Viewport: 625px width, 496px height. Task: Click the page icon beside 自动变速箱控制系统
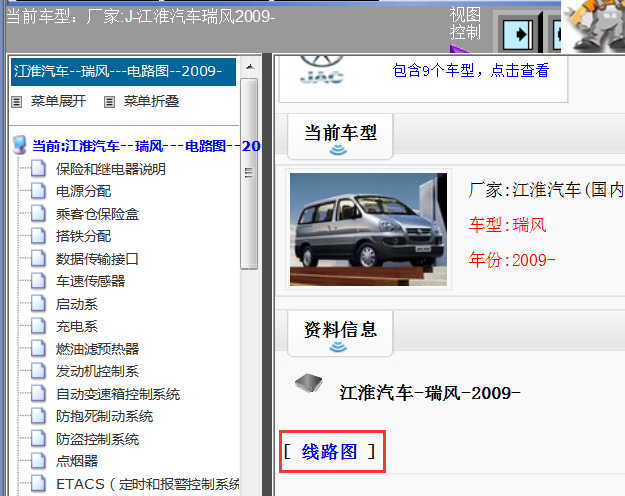[38, 394]
